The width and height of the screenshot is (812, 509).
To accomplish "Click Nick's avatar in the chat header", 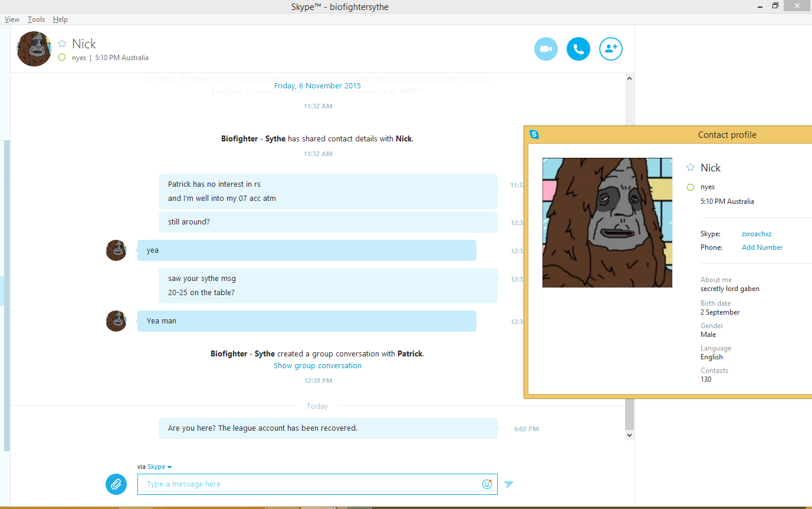I will [x=34, y=49].
